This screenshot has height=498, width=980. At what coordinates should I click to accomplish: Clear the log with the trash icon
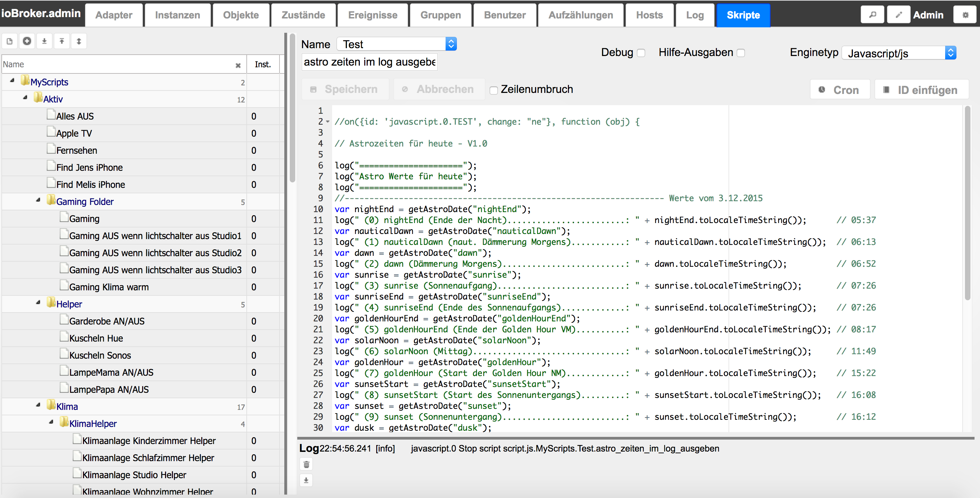306,464
